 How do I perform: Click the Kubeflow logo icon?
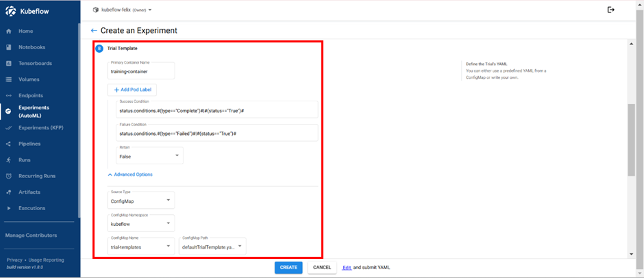[10, 12]
